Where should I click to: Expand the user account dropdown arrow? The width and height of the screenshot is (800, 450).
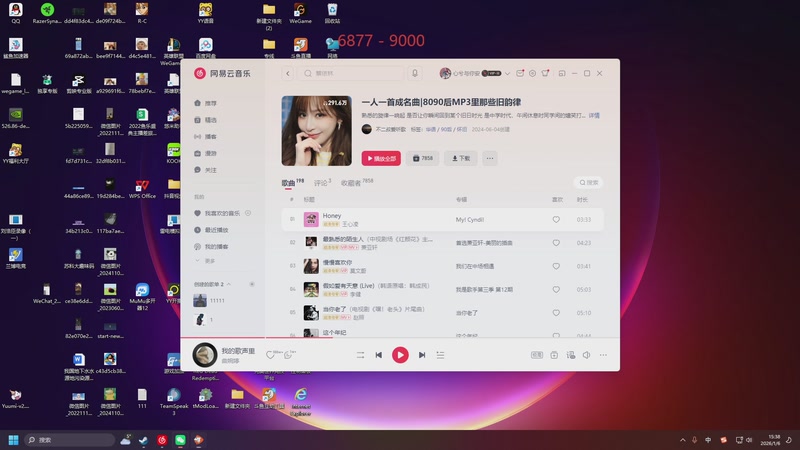507,73
